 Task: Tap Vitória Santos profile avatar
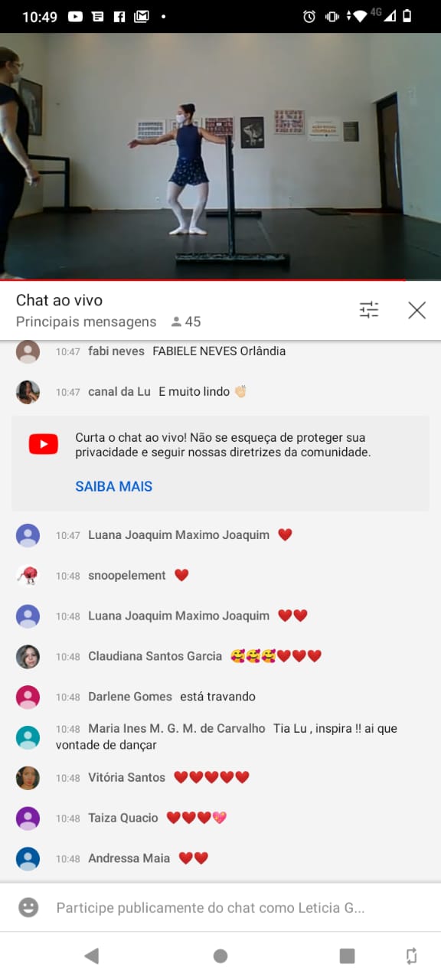pos(28,778)
